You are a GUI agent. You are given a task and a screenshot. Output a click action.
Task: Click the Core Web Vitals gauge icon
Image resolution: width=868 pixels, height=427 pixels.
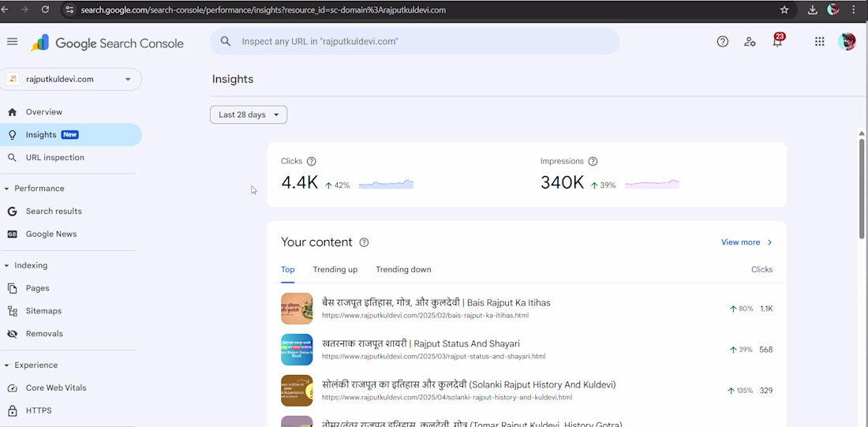[12, 388]
